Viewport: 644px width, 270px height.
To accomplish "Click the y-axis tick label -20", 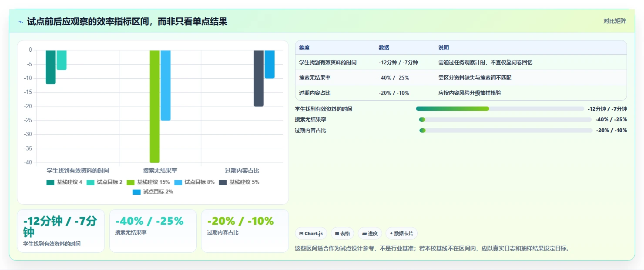I will coord(28,107).
